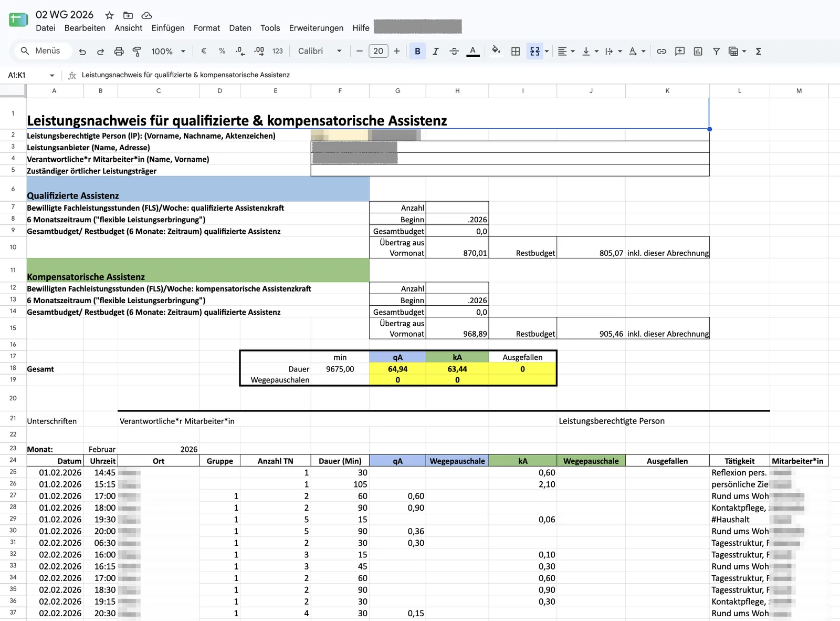The width and height of the screenshot is (840, 621).
Task: Toggle bold formatting
Action: click(x=417, y=51)
